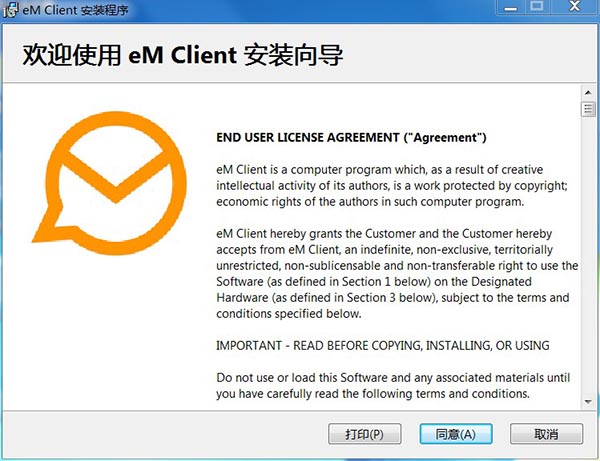Image resolution: width=600 pixels, height=461 pixels.
Task: Cancel installation with the 取消 button
Action: click(x=546, y=434)
